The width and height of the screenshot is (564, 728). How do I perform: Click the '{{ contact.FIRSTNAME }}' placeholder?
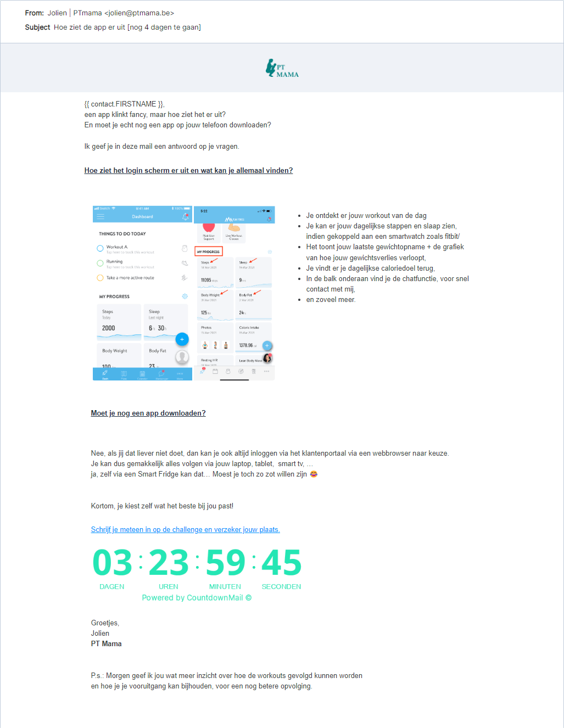click(125, 104)
